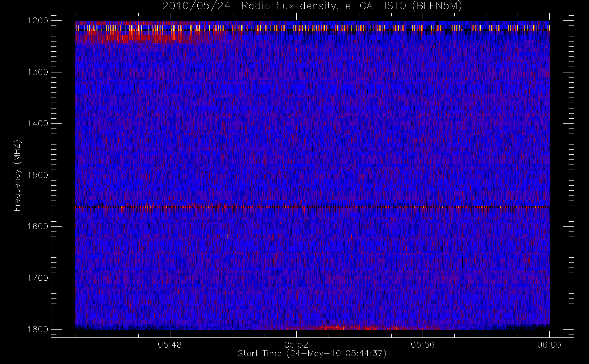This screenshot has width=589, height=364.
Task: Click the 1500 frequency tick label
Action: [38, 175]
